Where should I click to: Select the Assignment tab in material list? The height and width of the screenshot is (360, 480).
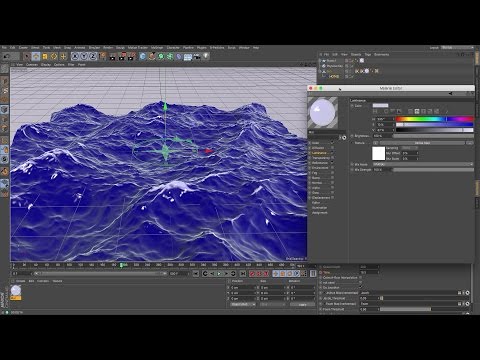pyautogui.click(x=320, y=213)
